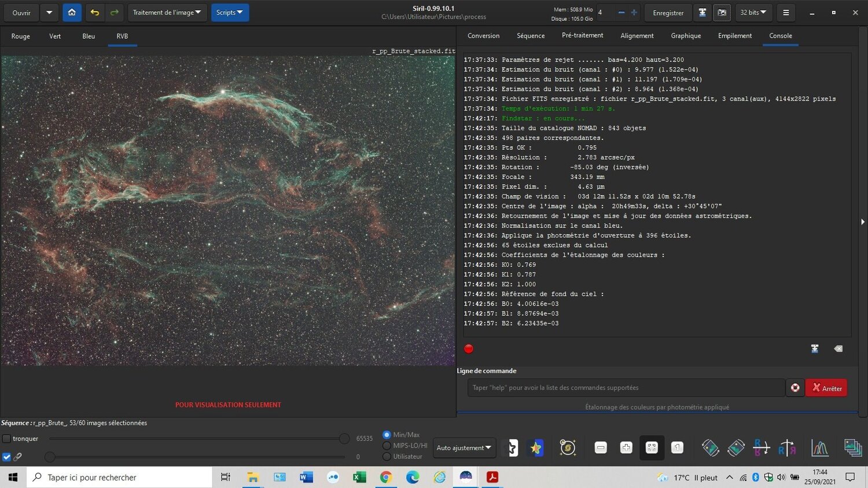
Task: Select the astrometry annotation icon
Action: [x=568, y=447]
